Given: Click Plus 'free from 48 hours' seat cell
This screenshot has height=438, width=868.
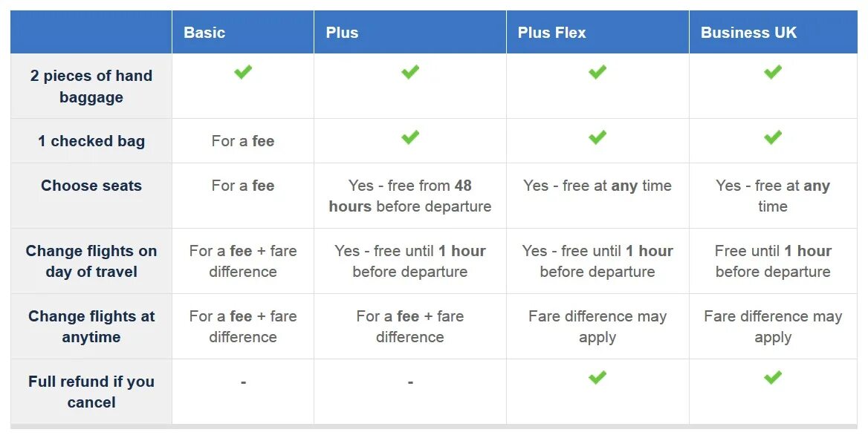Looking at the screenshot, I should (410, 196).
